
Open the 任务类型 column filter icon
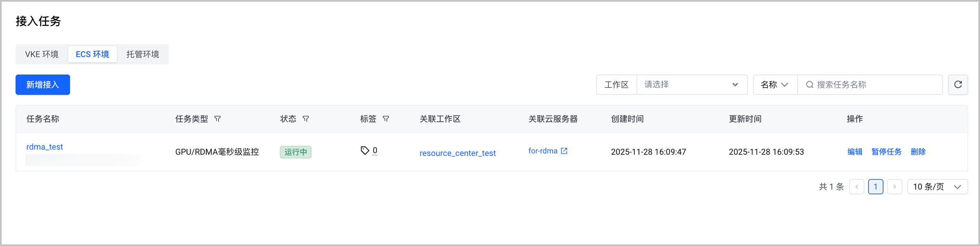[218, 119]
